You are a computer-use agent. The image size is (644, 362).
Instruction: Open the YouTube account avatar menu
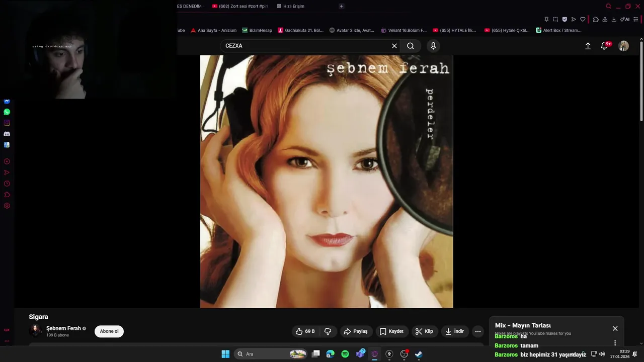[x=623, y=46]
